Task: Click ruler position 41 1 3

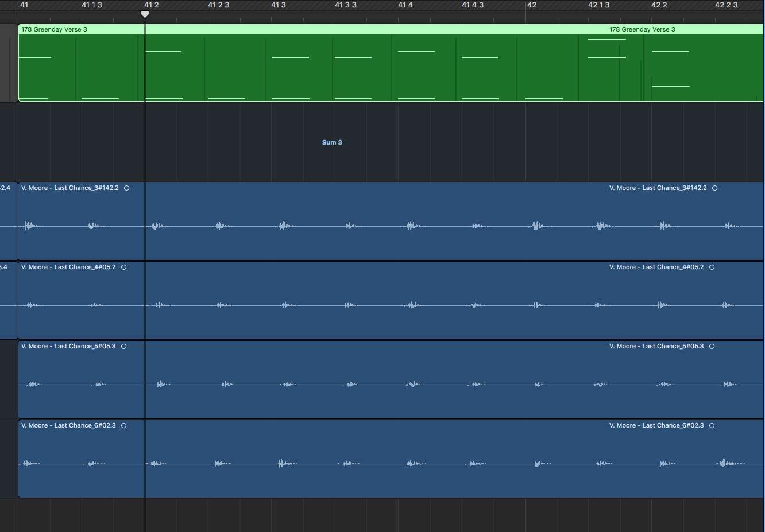Action: point(92,5)
